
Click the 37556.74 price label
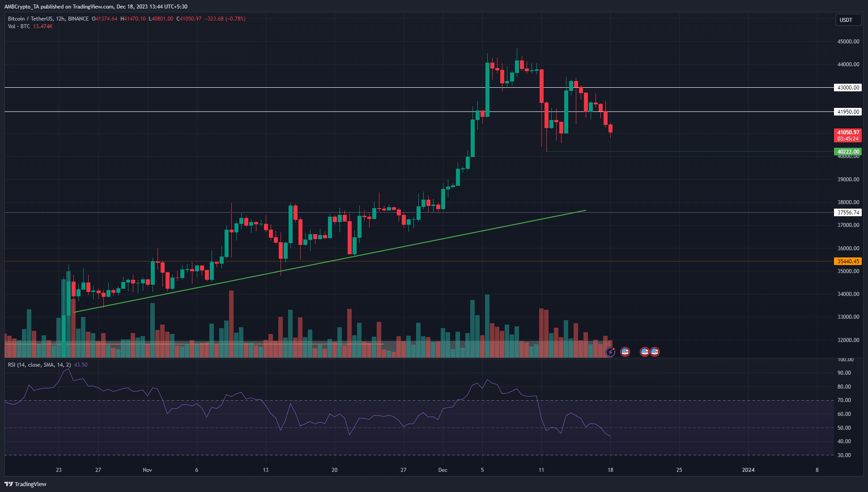(848, 213)
